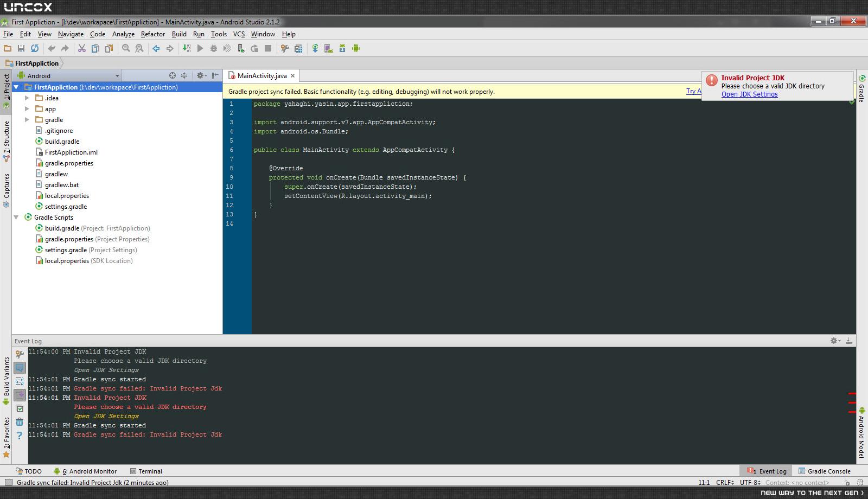This screenshot has height=499, width=868.
Task: Open the SDK Manager icon
Action: coord(342,48)
